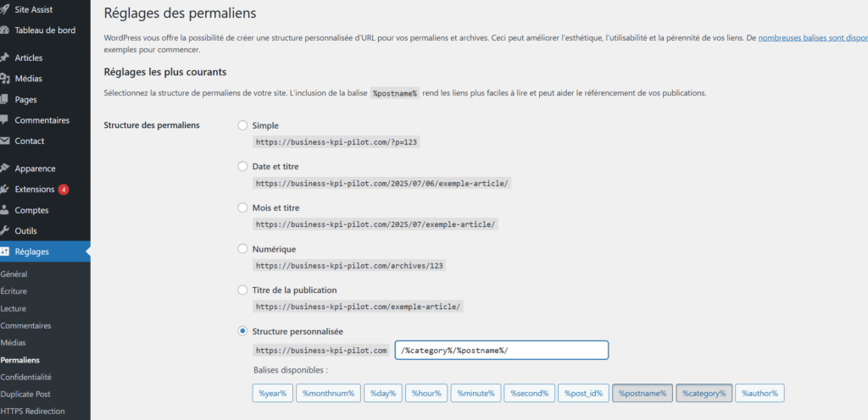Open Extensions plugin icon with 4 updates

tap(4, 189)
